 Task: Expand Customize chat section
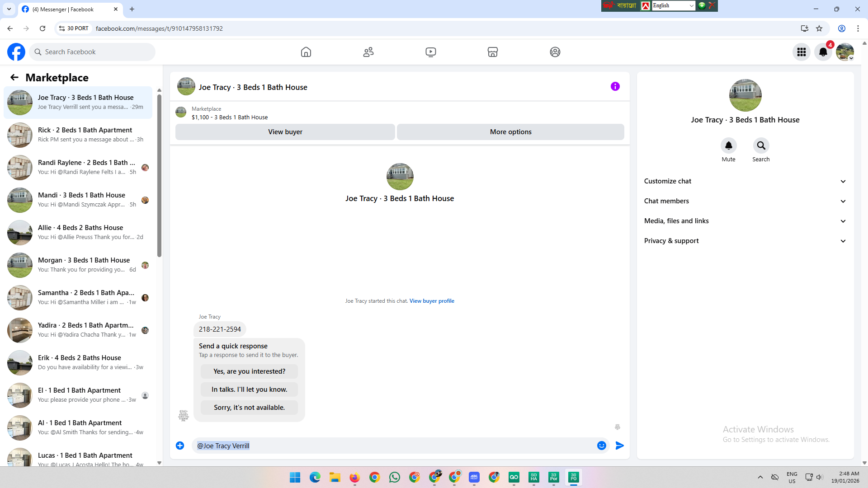(745, 181)
